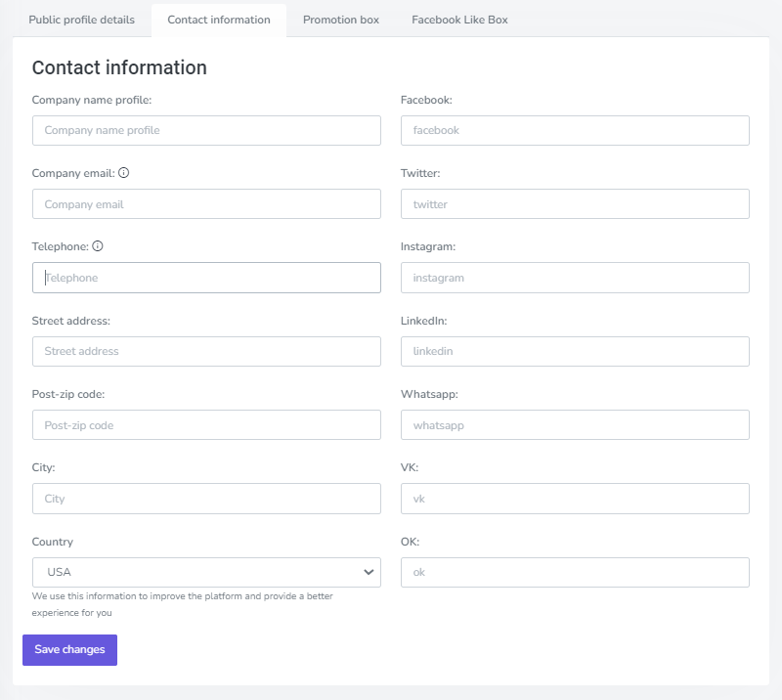Focus the Whatsapp input box

click(575, 425)
